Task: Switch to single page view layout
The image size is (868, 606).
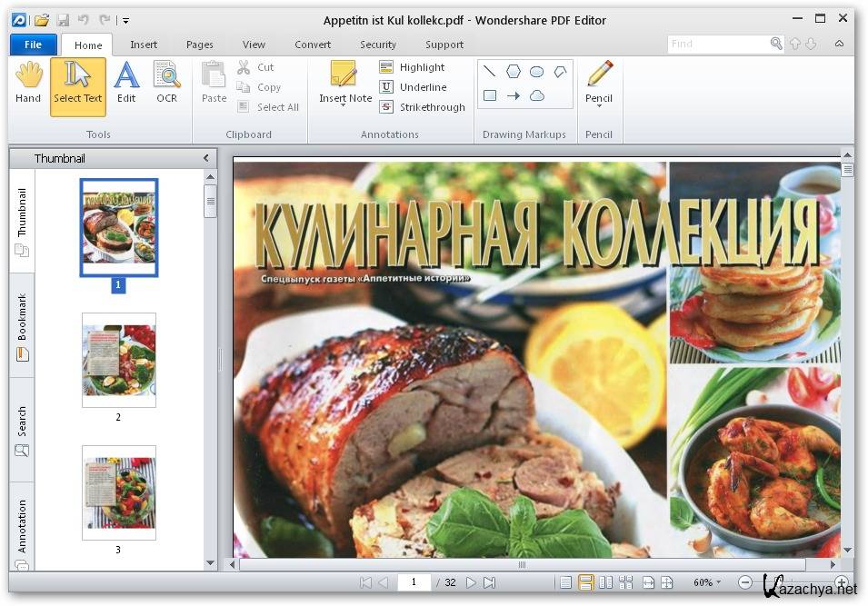Action: click(566, 582)
